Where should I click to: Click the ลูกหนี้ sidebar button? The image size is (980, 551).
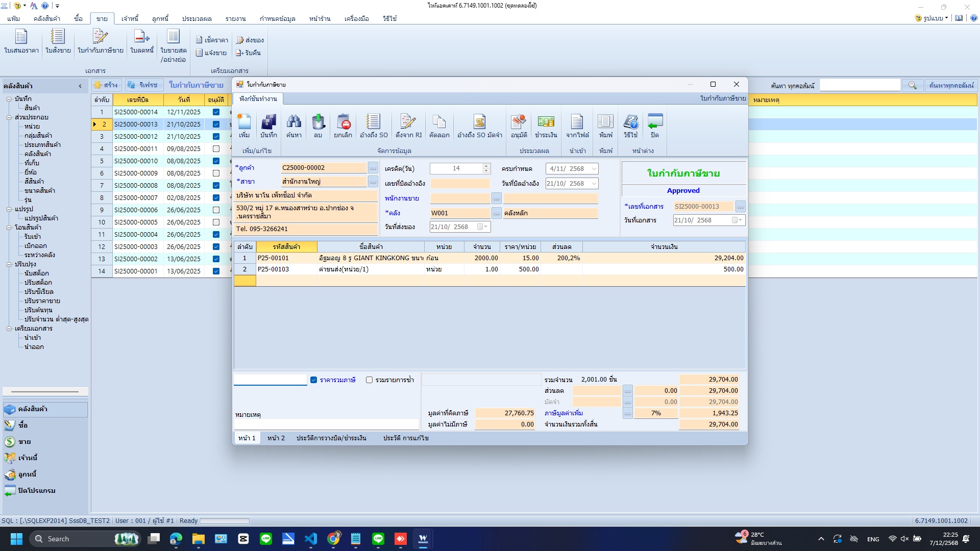pos(28,474)
